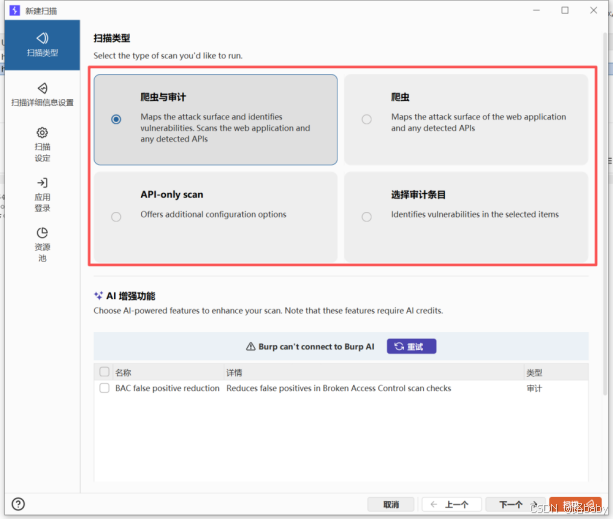614x520 pixels.
Task: Sort the table by the 名称 column header
Action: pos(168,372)
